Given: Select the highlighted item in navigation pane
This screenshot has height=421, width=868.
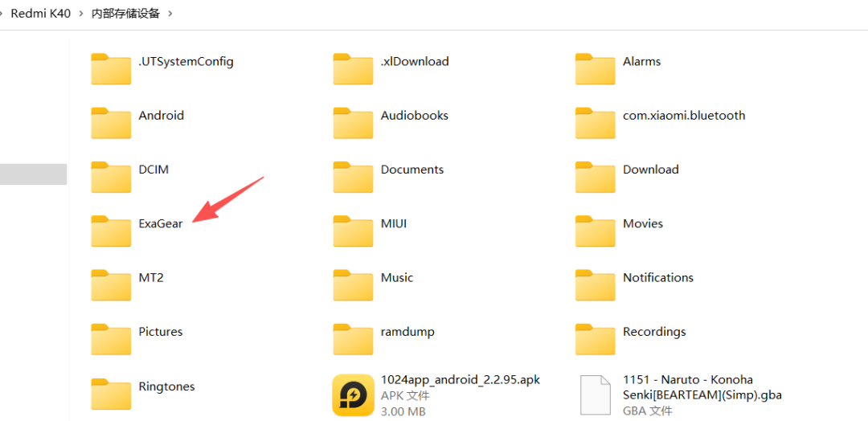Looking at the screenshot, I should click(33, 174).
